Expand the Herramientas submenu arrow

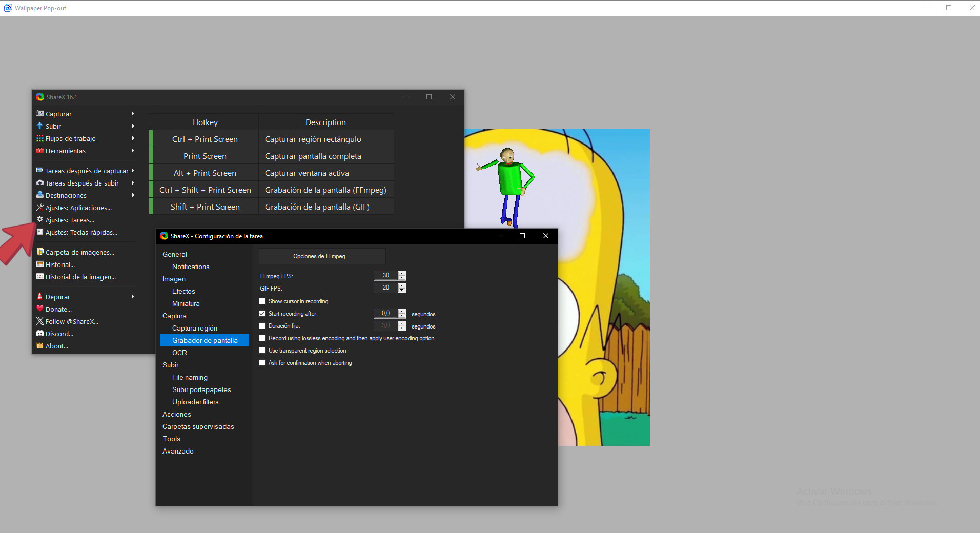pos(133,151)
